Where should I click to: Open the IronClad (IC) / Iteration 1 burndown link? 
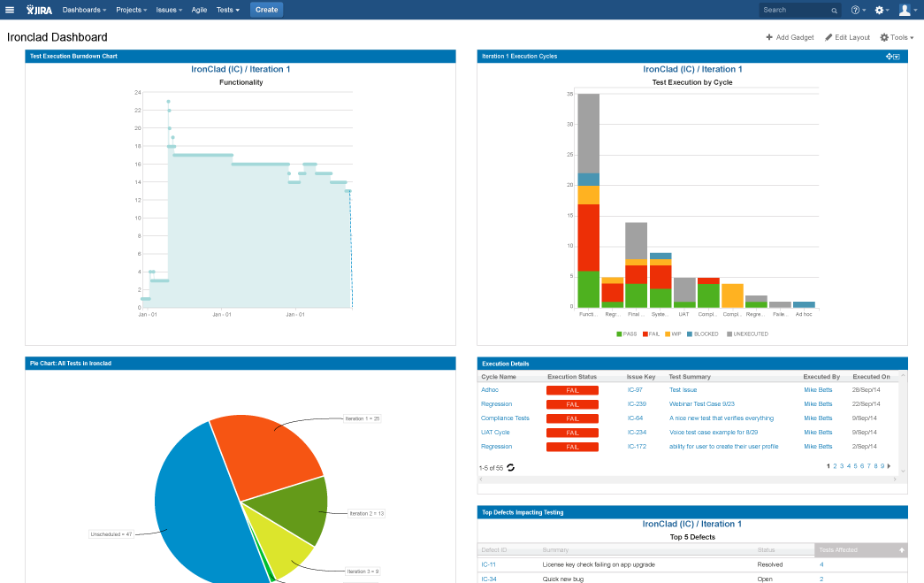point(241,69)
